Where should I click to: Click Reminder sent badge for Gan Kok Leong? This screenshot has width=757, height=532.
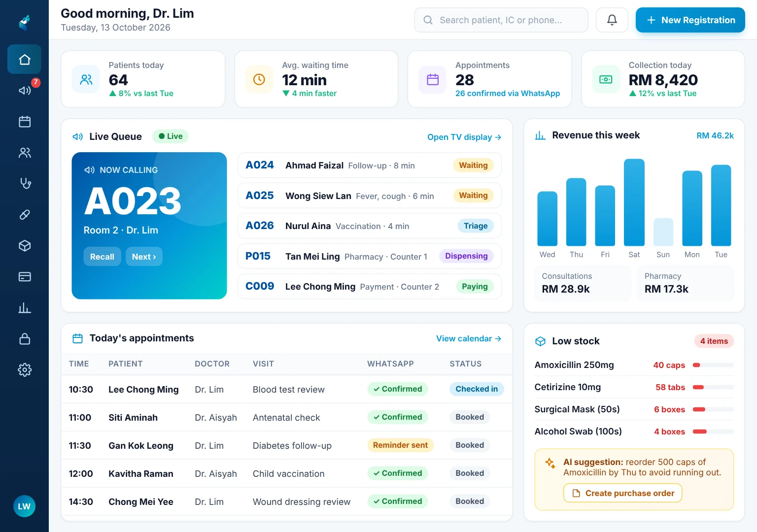(400, 445)
